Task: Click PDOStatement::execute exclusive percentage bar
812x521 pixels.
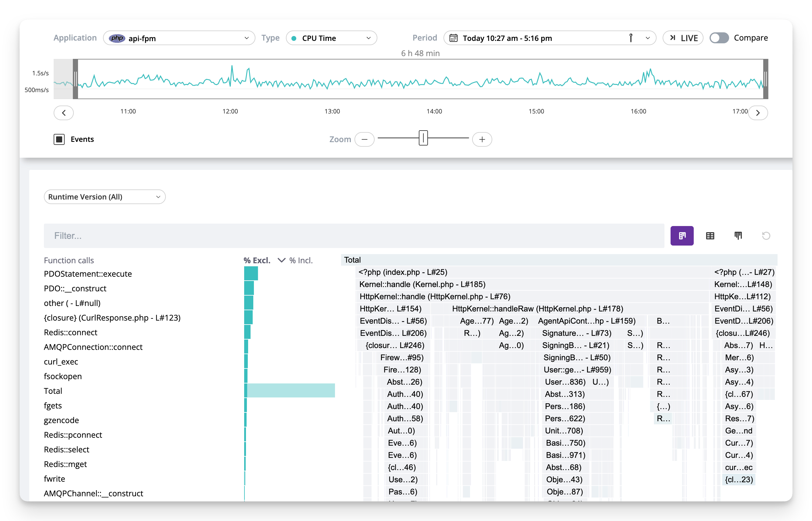Action: tap(251, 273)
